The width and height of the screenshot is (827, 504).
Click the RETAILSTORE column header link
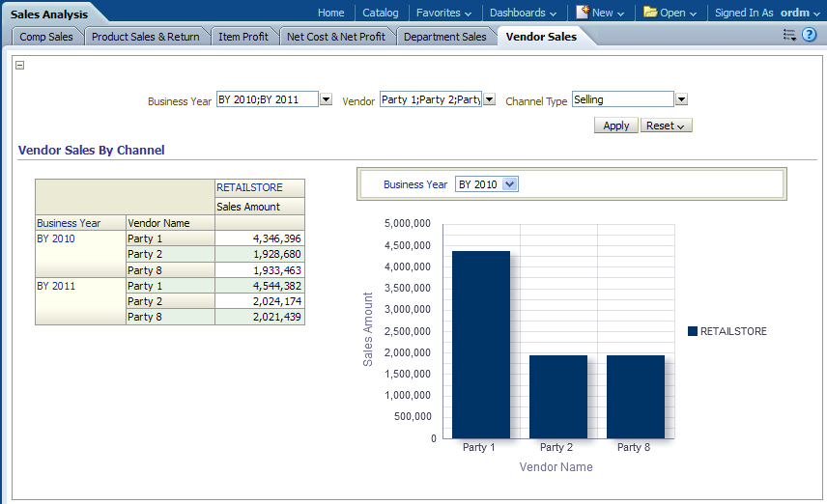click(x=249, y=187)
